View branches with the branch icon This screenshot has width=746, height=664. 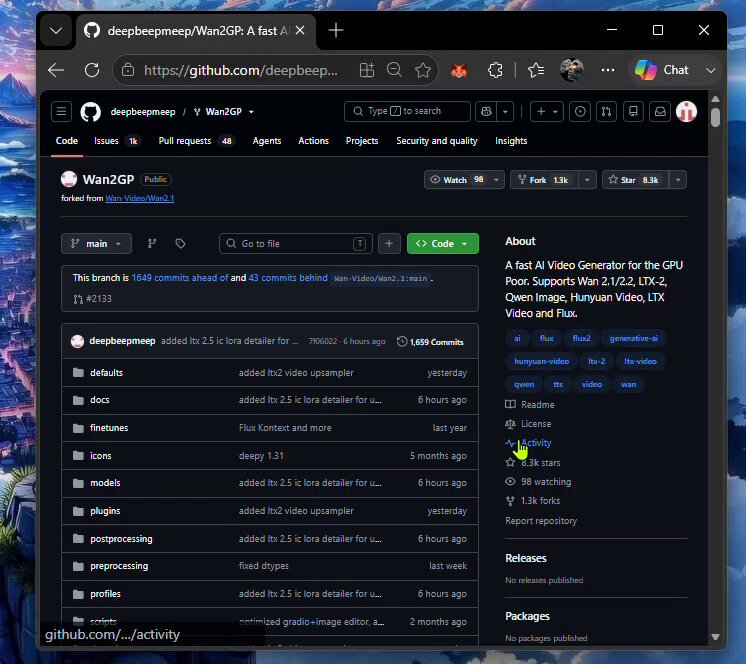tap(152, 244)
